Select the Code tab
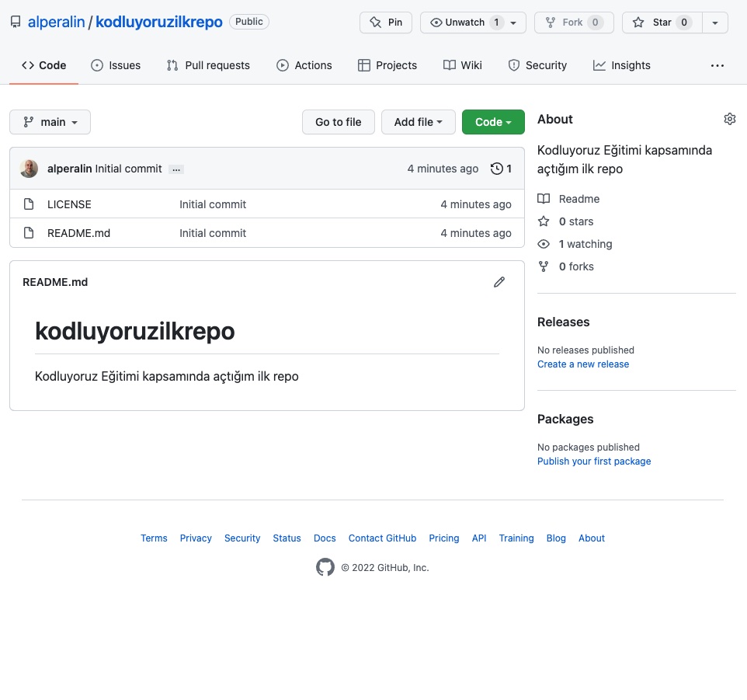747x700 pixels. [43, 65]
